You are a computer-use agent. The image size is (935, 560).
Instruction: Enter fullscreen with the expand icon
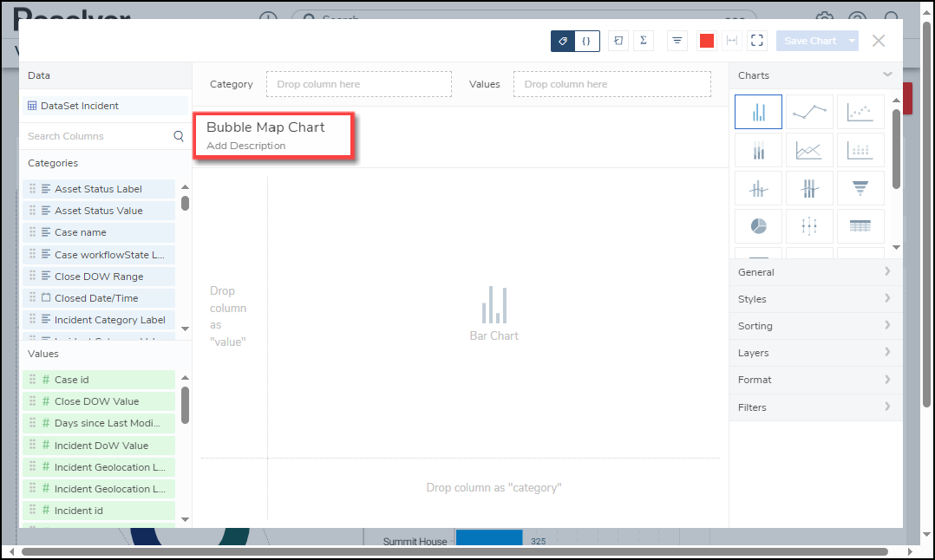point(756,41)
